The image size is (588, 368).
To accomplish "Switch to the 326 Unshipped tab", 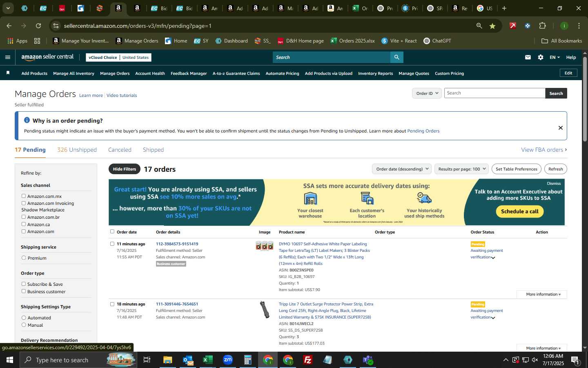I will click(x=77, y=150).
